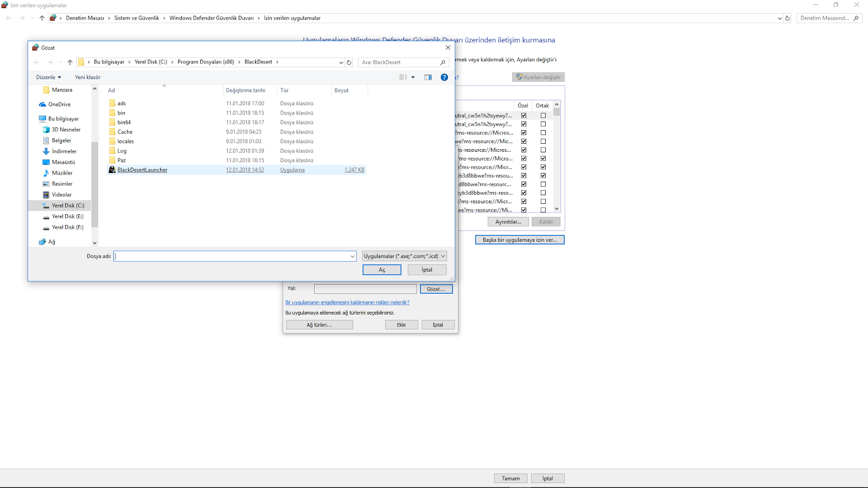Click the ads folder icon
Viewport: 868px width, 488px height.
click(112, 103)
